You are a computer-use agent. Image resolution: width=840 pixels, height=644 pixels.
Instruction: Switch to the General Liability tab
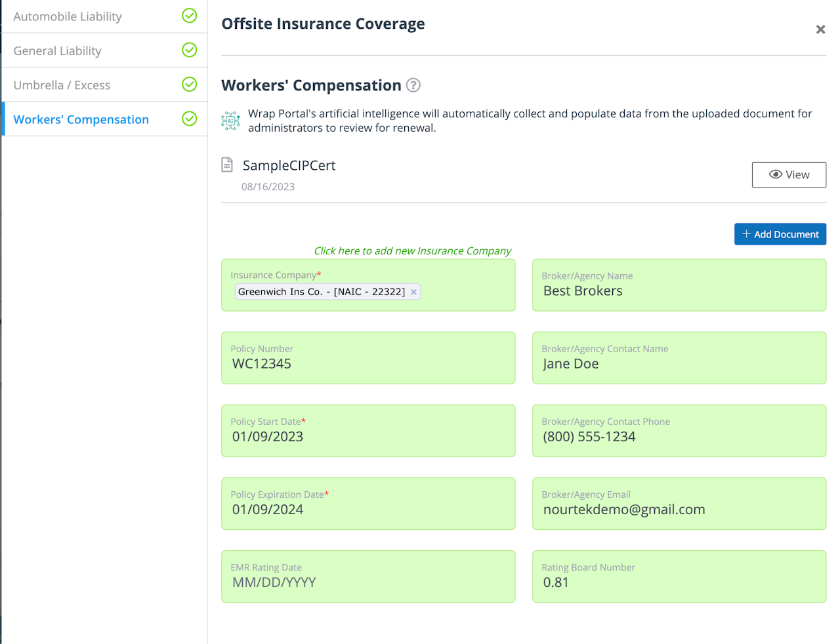click(58, 51)
